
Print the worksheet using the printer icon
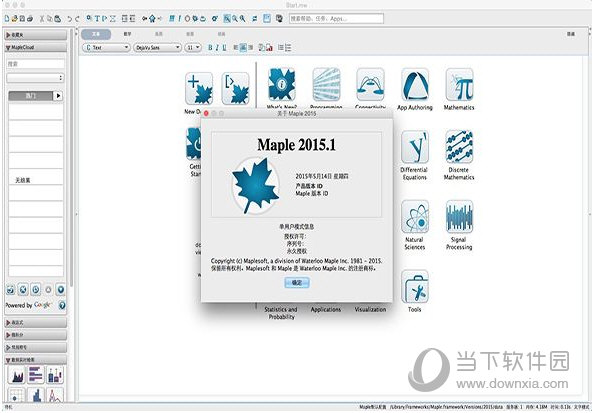click(x=30, y=18)
